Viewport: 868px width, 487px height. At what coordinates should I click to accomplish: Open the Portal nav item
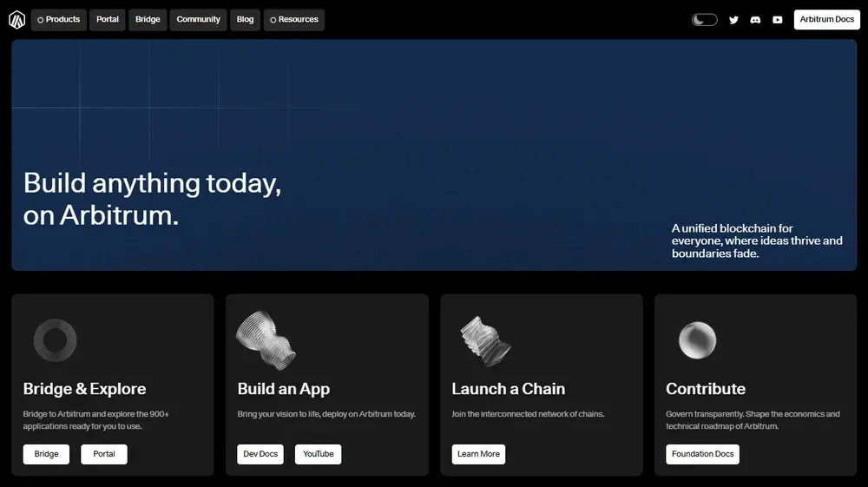point(108,19)
